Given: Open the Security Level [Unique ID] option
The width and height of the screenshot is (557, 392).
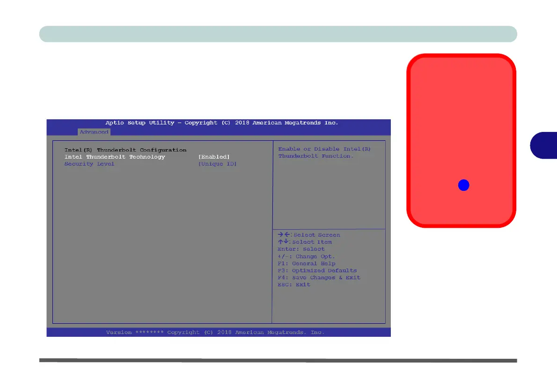Looking at the screenshot, I should pos(217,164).
